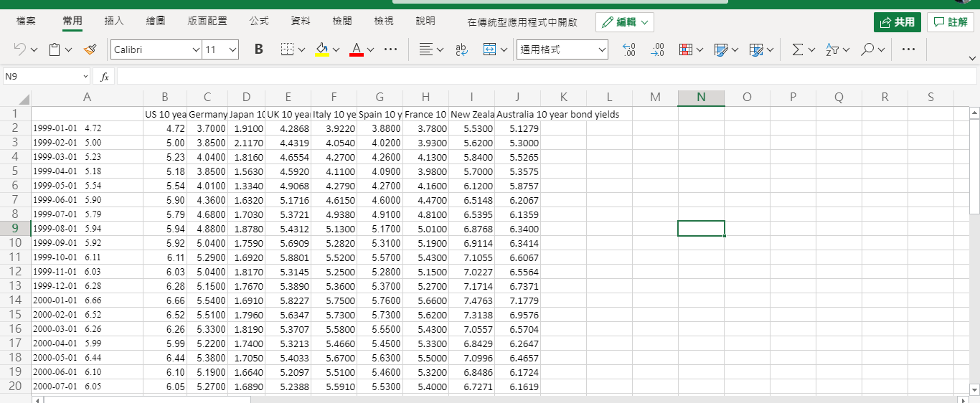Select the row 9 header
Viewport: 980px width, 403px height.
click(x=15, y=228)
